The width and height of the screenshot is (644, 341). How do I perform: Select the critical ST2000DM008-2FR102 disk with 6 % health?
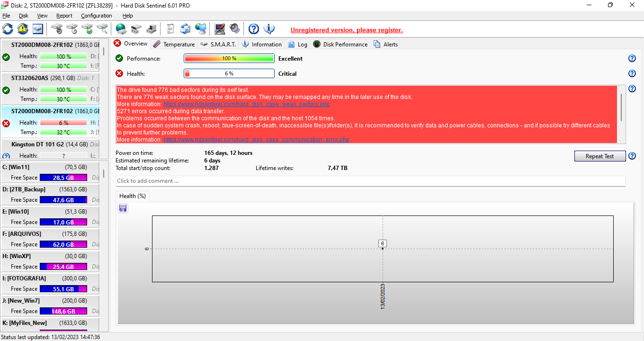click(x=50, y=122)
